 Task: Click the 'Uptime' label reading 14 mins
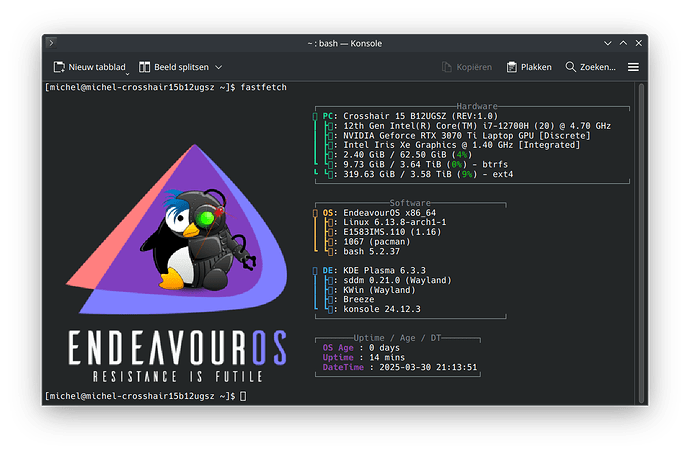click(338, 358)
